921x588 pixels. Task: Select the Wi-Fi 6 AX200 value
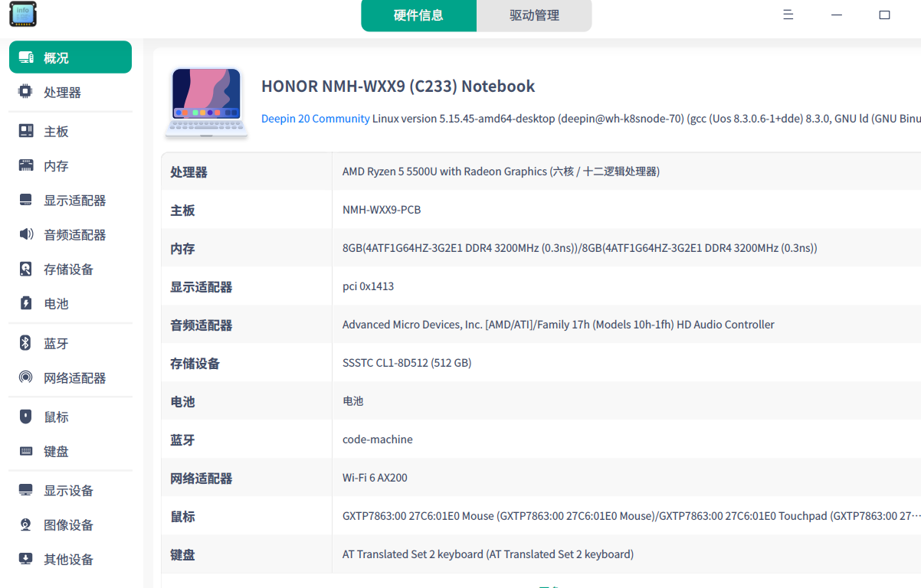(x=375, y=478)
